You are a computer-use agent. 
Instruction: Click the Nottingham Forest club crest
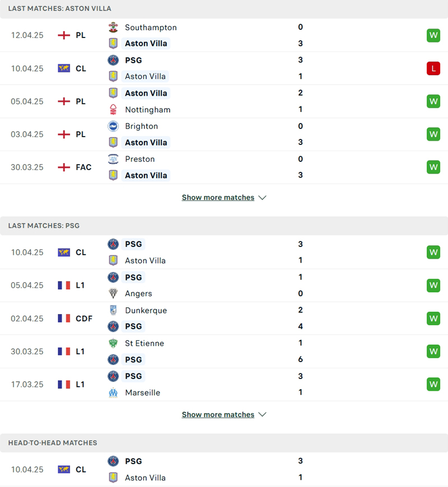click(x=113, y=109)
